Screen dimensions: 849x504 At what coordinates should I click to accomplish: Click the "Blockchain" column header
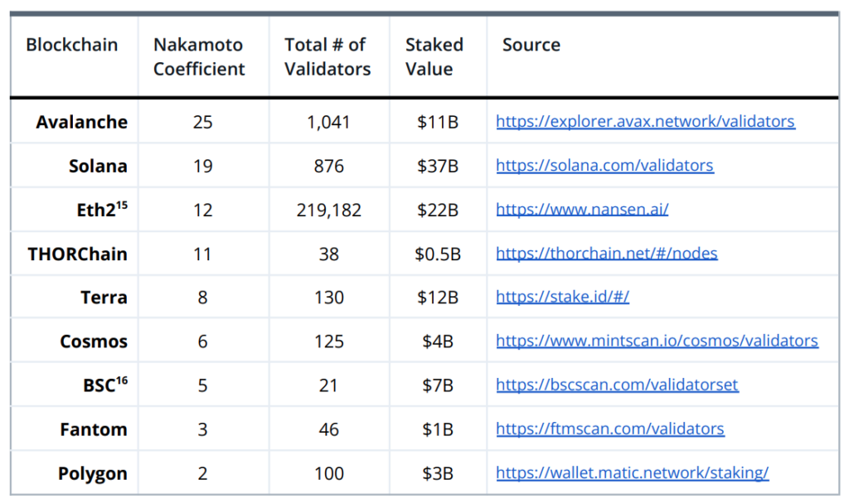72,45
